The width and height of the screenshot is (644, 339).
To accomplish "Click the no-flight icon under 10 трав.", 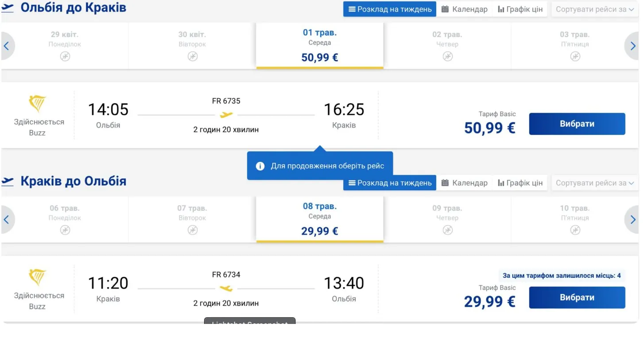I will [575, 230].
